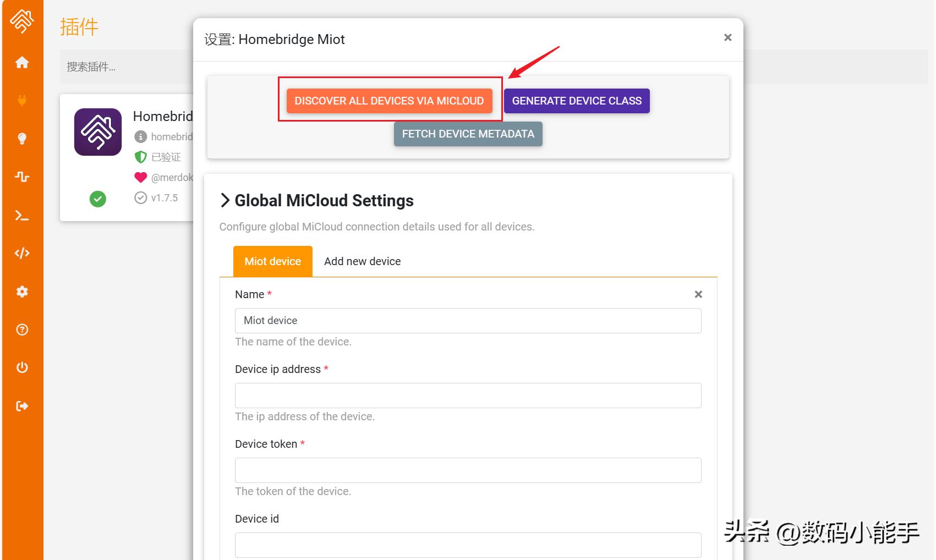Viewport: 936px width, 560px height.
Task: Click the @merdok author link
Action: 172,177
